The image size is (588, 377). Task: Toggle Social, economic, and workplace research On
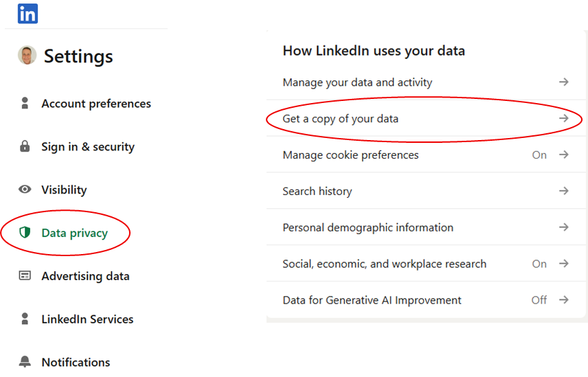click(539, 264)
